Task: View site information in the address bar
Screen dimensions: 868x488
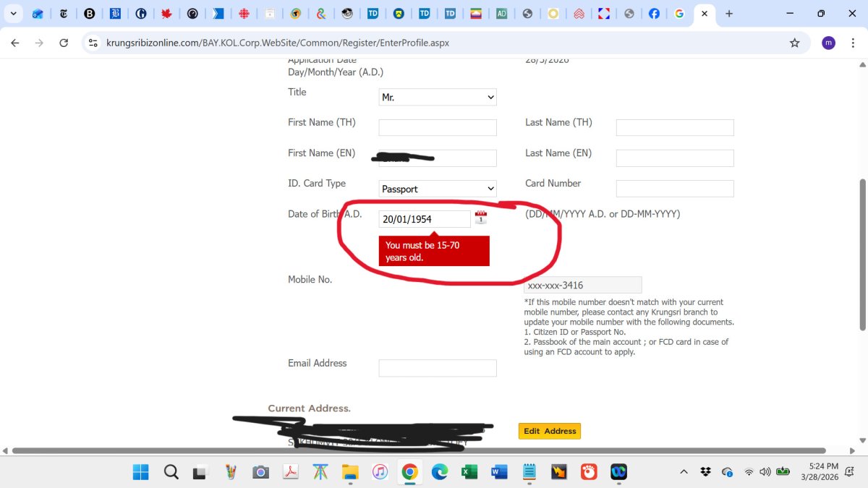Action: (93, 43)
